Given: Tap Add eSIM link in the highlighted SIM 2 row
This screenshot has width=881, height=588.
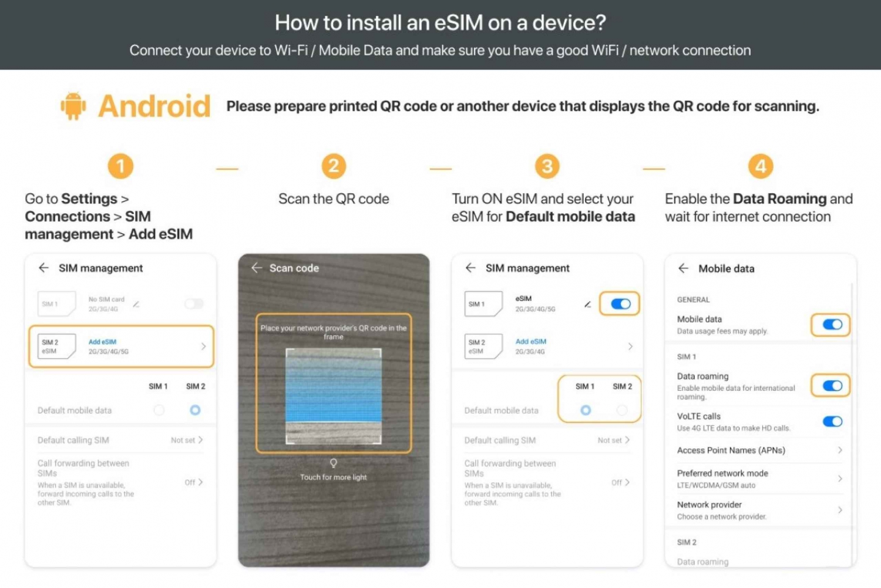Looking at the screenshot, I should click(102, 342).
